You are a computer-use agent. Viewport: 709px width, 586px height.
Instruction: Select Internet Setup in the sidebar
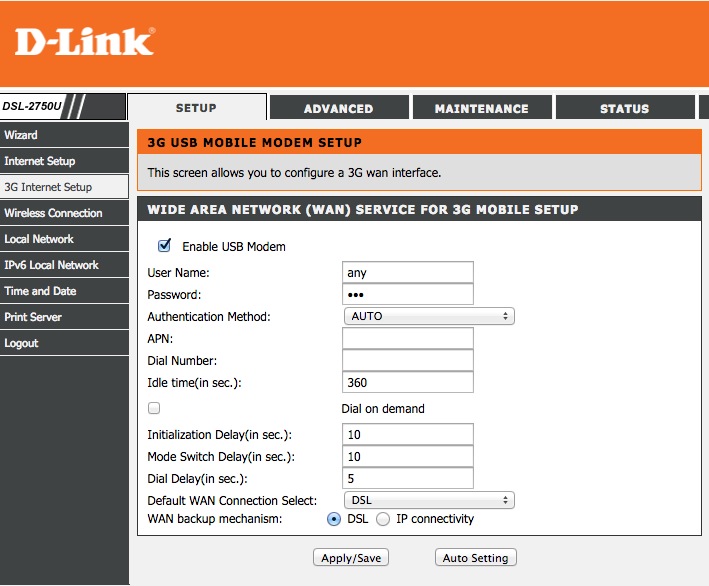tap(64, 161)
